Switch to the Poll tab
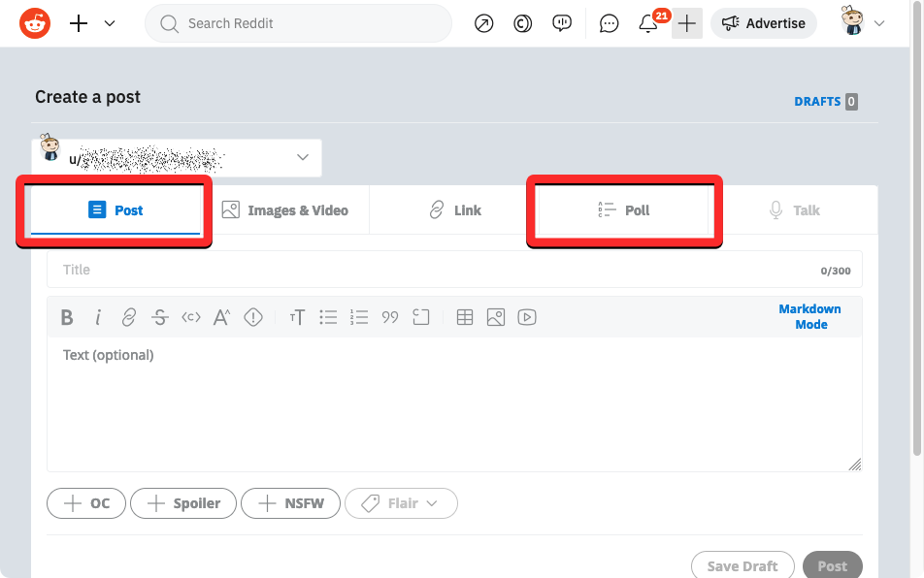 tap(624, 210)
